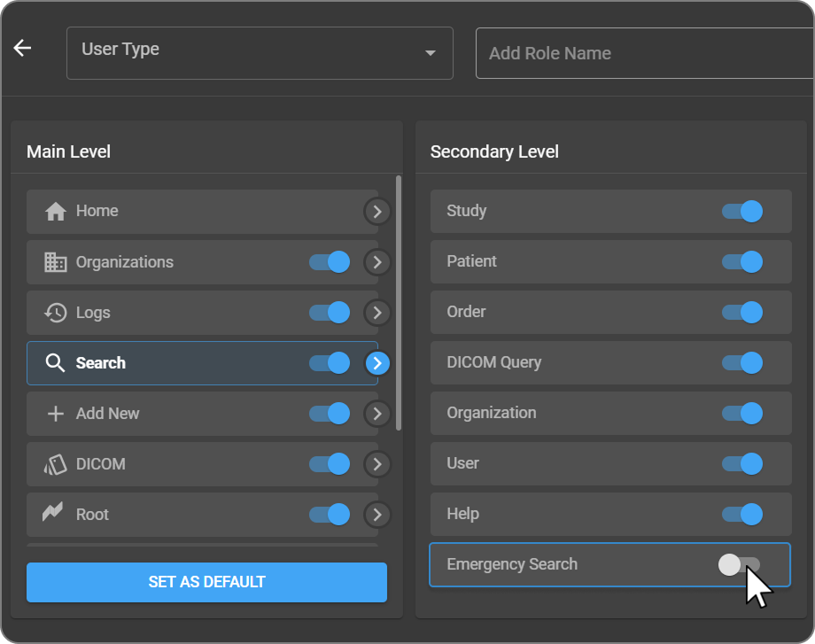The image size is (815, 644).
Task: Select the Add New row label
Action: point(107,413)
